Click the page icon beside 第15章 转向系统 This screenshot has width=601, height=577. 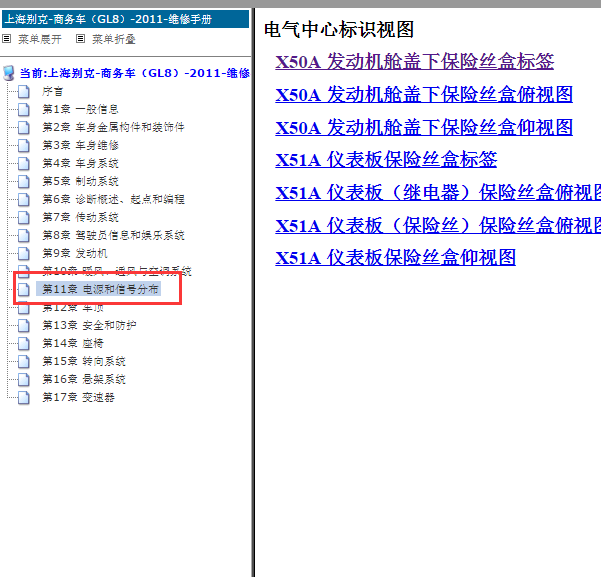[x=24, y=361]
